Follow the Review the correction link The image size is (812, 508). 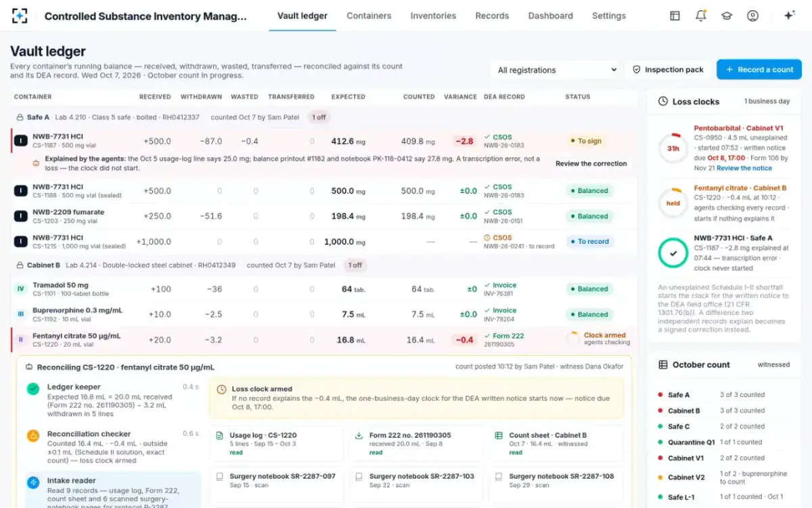pos(591,163)
